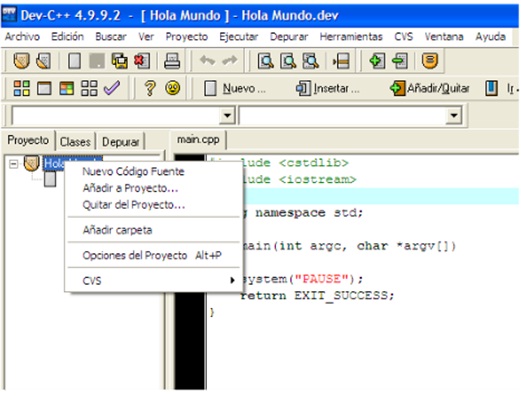Open the right function combo box dropdown arrow
This screenshot has height=412, width=521.
[454, 115]
